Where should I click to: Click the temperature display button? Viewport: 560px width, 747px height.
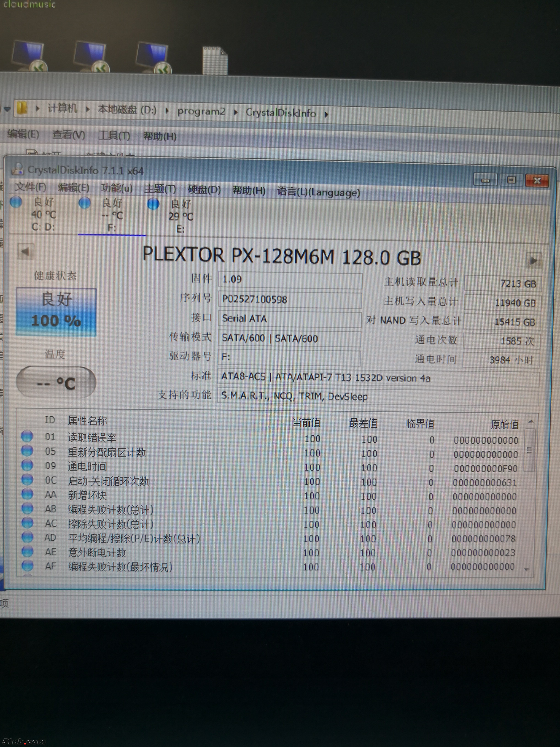[x=56, y=382]
